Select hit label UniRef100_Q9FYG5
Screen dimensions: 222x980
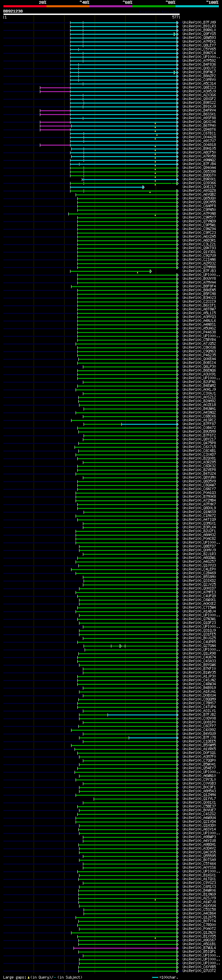[199, 34]
